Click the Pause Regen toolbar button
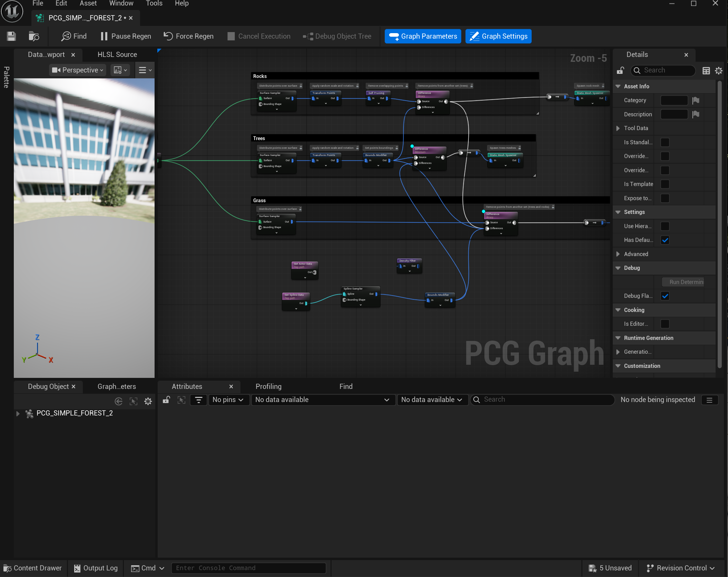The image size is (728, 577). pos(126,36)
